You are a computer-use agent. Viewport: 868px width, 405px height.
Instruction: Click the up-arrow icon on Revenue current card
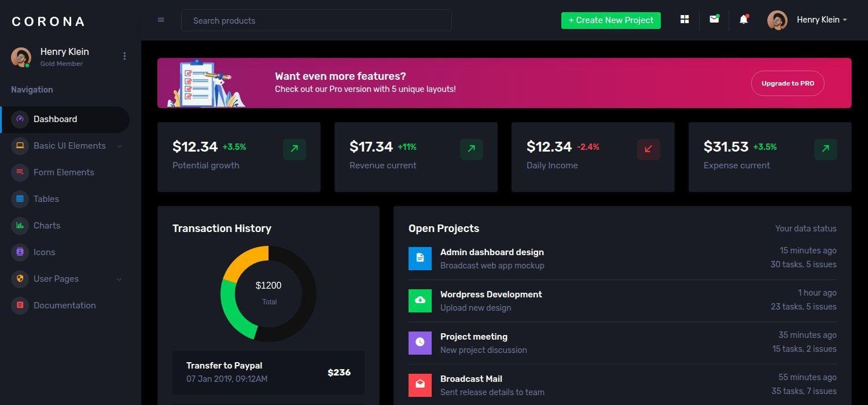472,149
